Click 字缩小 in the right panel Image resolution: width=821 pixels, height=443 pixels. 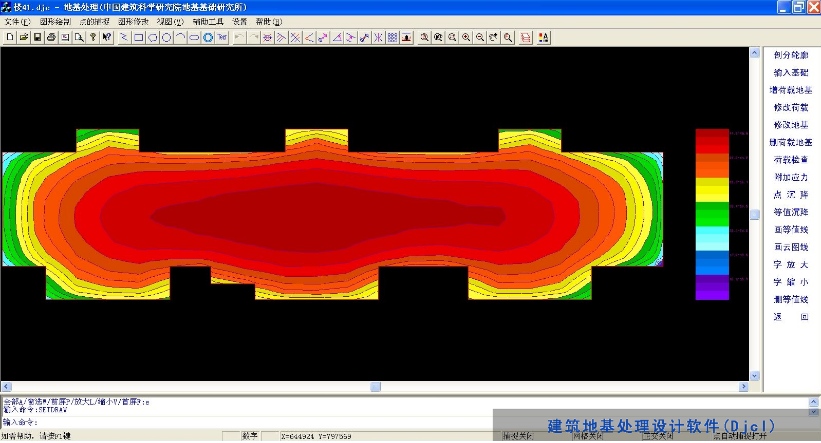pos(791,282)
